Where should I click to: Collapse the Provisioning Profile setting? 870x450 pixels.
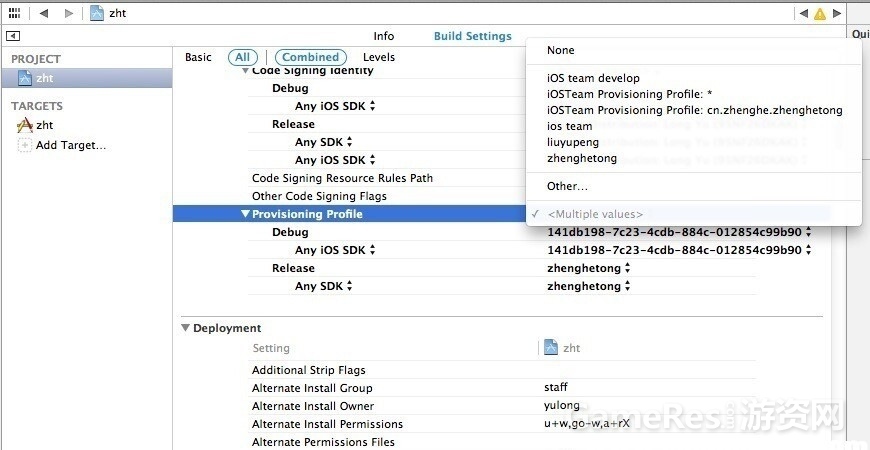coord(245,214)
